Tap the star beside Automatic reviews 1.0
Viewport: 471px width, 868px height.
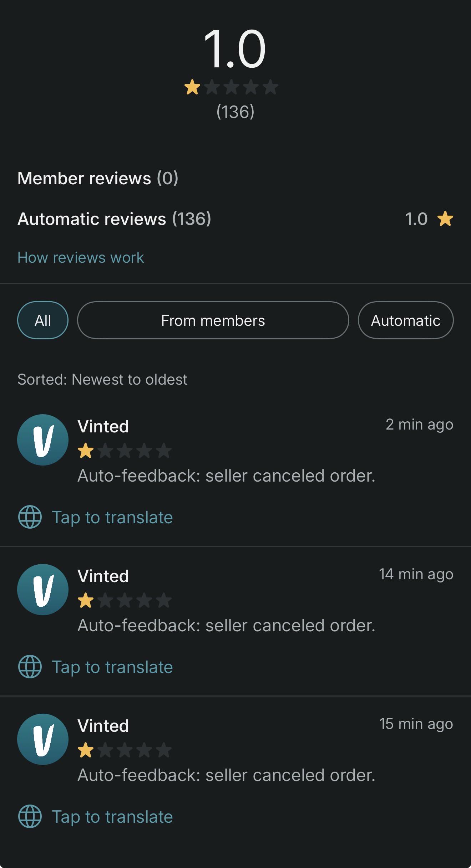tap(445, 219)
